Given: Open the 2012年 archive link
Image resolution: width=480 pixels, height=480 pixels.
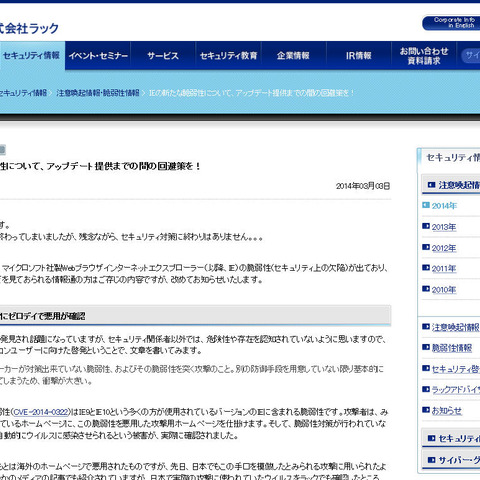Looking at the screenshot, I should 444,248.
